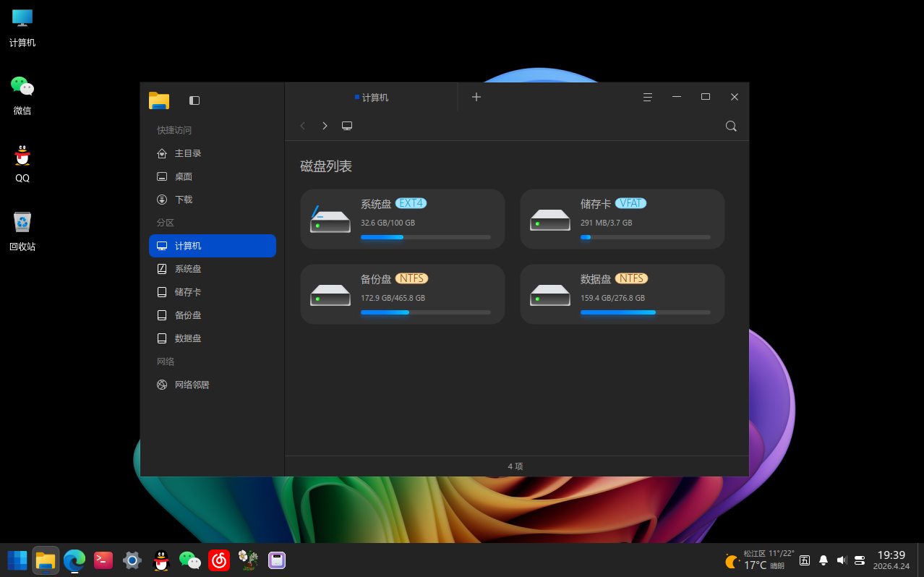Launch Edge browser from taskbar

tap(74, 560)
